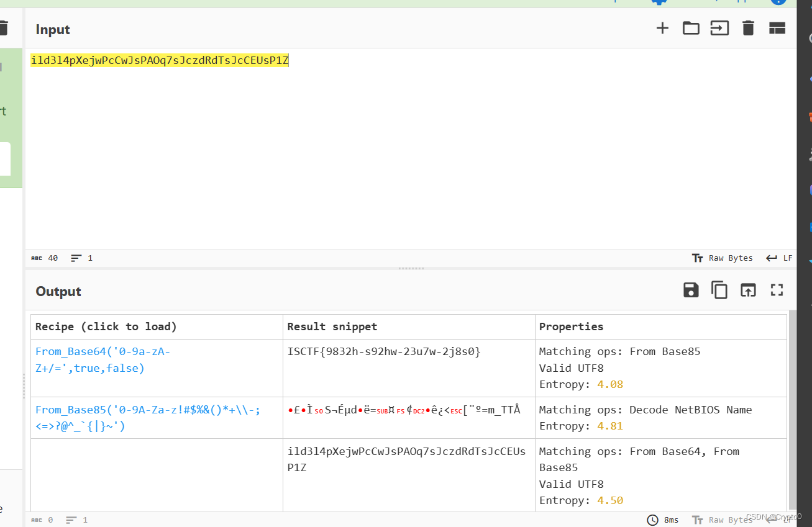Replace input with output icon

748,290
